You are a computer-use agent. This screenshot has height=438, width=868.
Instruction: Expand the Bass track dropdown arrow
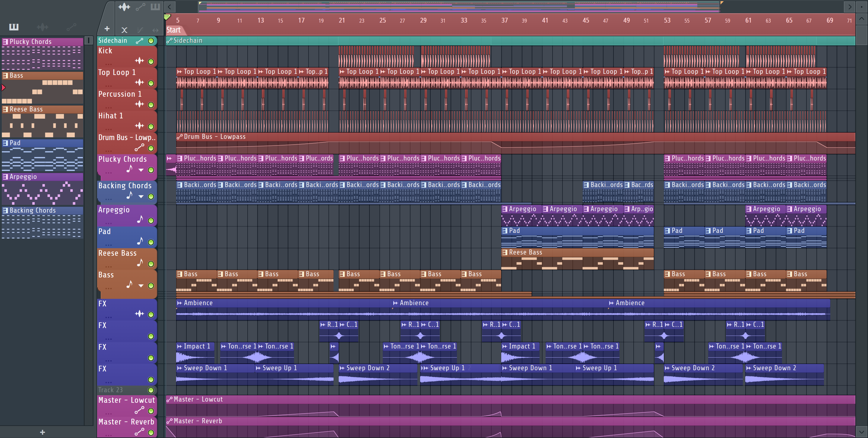click(x=141, y=286)
